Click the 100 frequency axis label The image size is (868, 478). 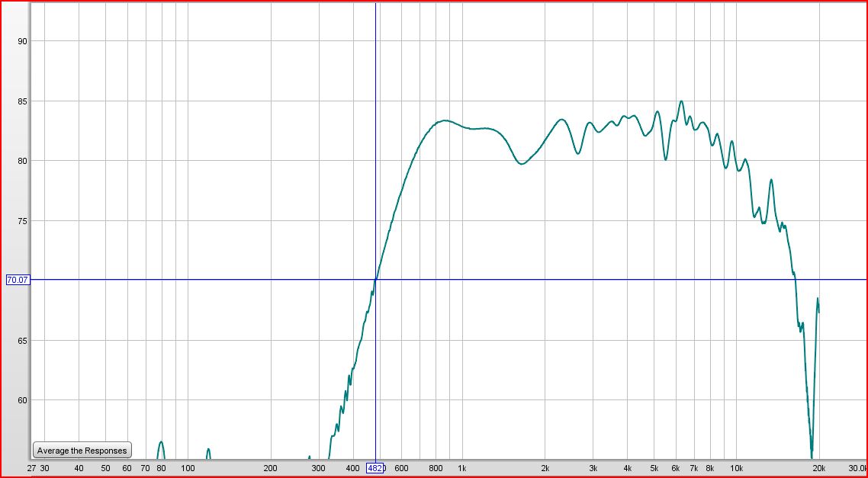(x=188, y=468)
